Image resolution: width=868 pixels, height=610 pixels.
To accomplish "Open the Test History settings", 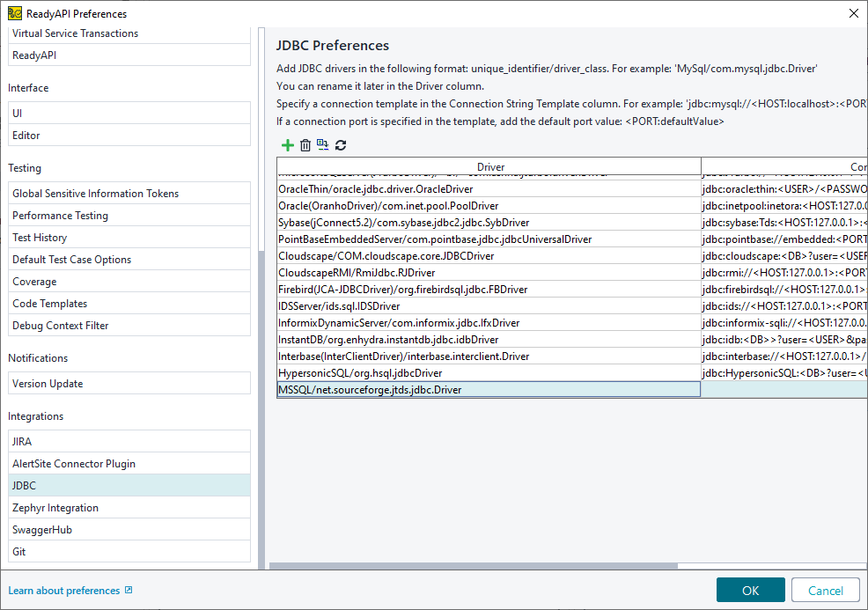I will point(129,237).
